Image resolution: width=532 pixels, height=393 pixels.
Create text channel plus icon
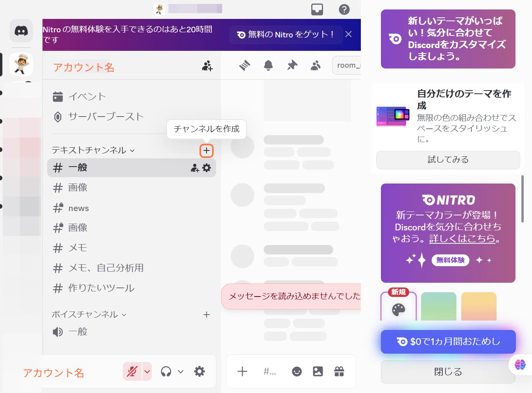point(207,150)
